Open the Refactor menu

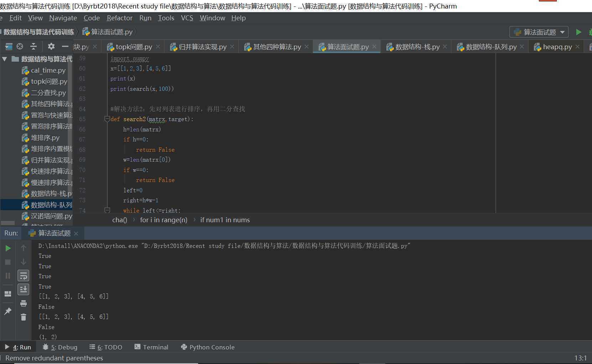pos(119,18)
